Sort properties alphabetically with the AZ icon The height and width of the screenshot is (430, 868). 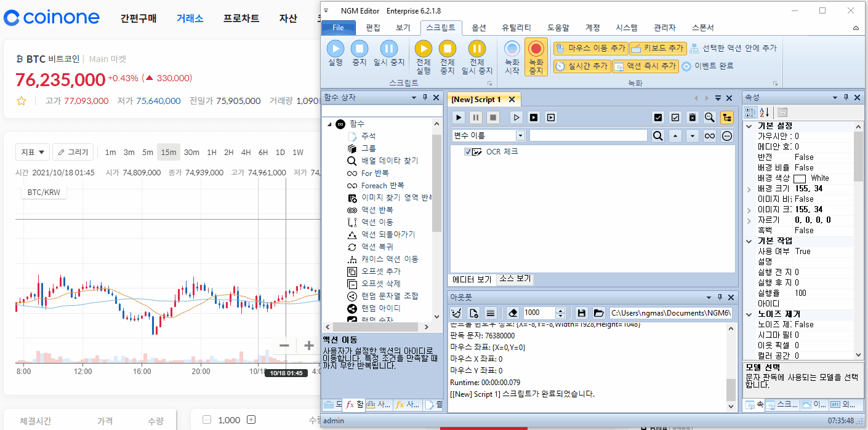[x=765, y=113]
